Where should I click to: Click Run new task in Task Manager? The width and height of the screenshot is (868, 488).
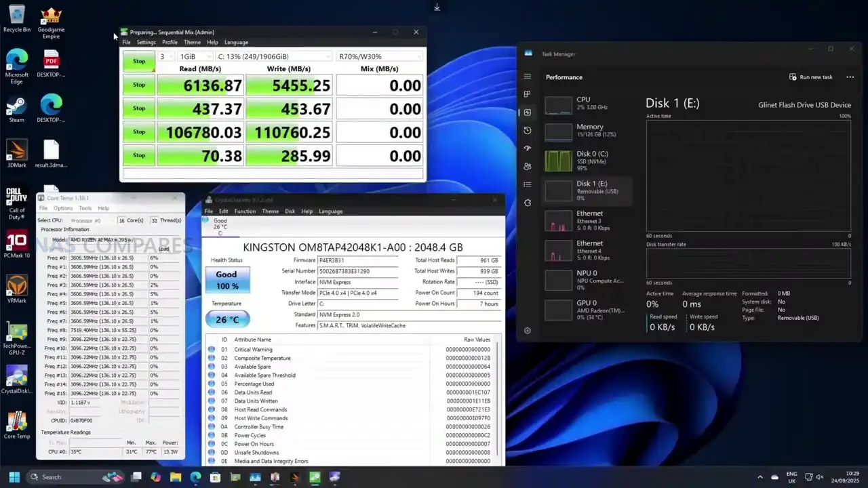tap(811, 77)
